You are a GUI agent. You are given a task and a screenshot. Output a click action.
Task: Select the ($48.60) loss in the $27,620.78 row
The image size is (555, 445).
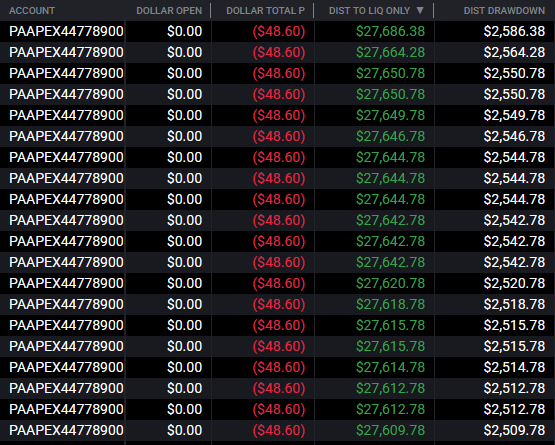tap(279, 283)
